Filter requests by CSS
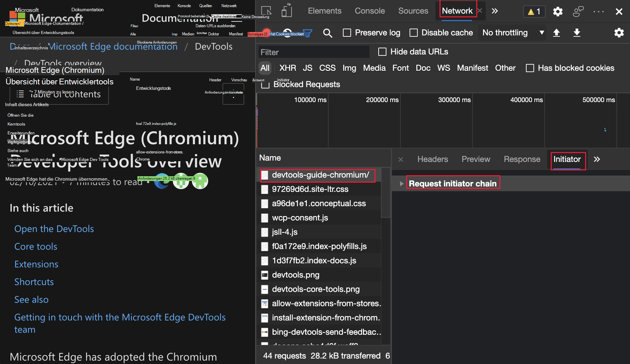Viewport: 630px width, 364px height. (327, 68)
